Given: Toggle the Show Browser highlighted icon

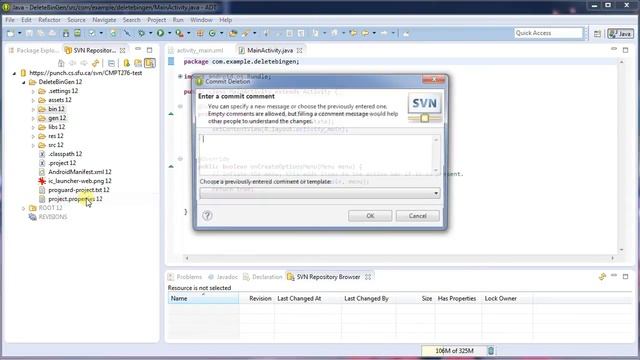Looking at the screenshot, I should click(x=150, y=63).
